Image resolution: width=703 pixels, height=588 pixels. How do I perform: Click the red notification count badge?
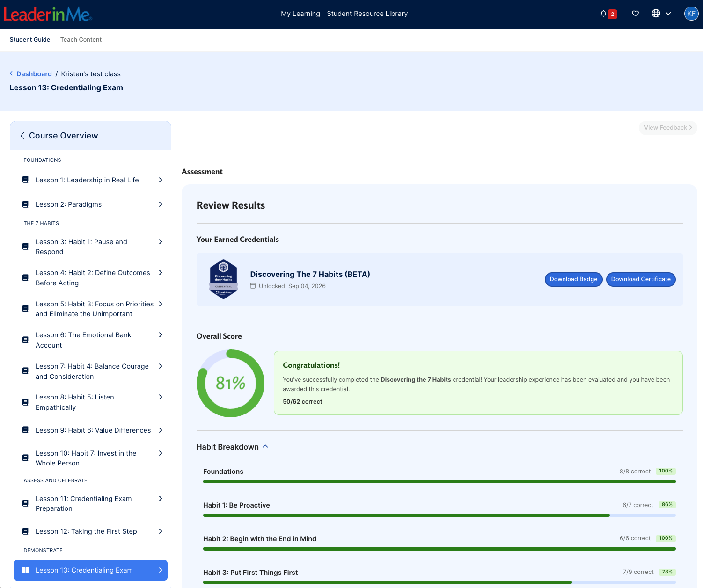click(x=612, y=14)
